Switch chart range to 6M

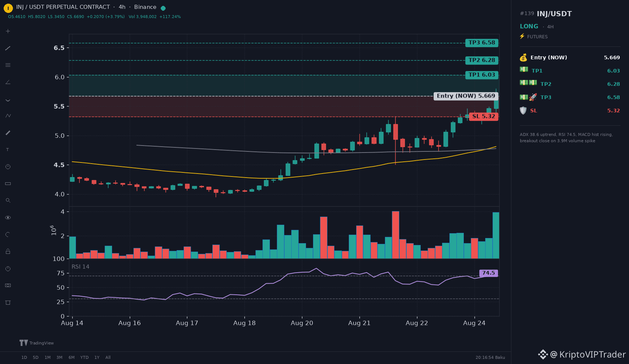[72, 357]
